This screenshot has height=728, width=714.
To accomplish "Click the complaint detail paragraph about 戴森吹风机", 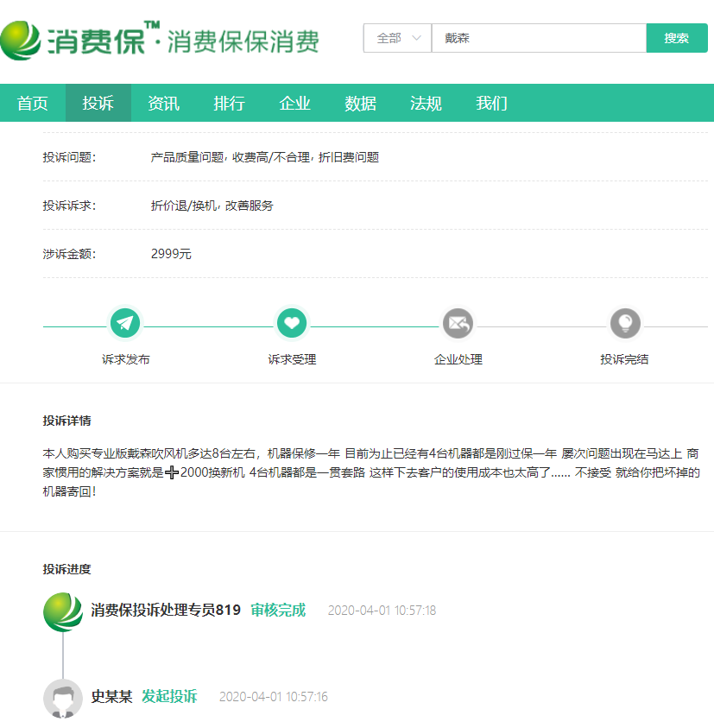I will [371, 472].
